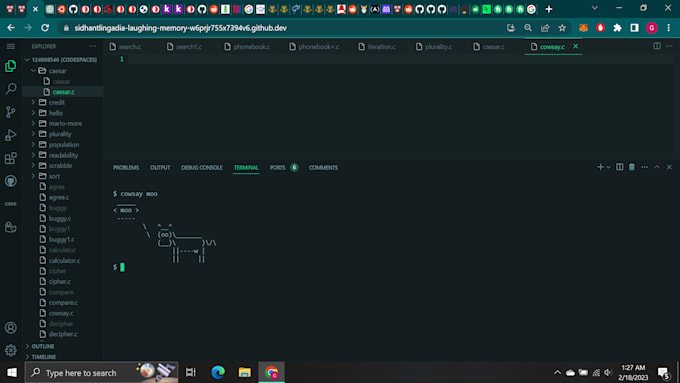Image resolution: width=680 pixels, height=383 pixels.
Task: Expand the readability folder
Action: coord(33,155)
